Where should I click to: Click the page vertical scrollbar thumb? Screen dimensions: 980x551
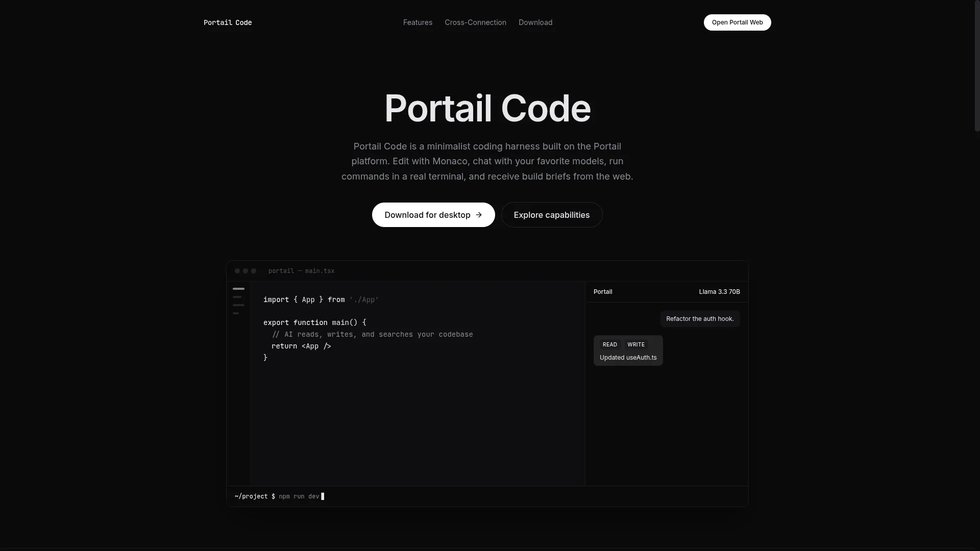tap(977, 66)
